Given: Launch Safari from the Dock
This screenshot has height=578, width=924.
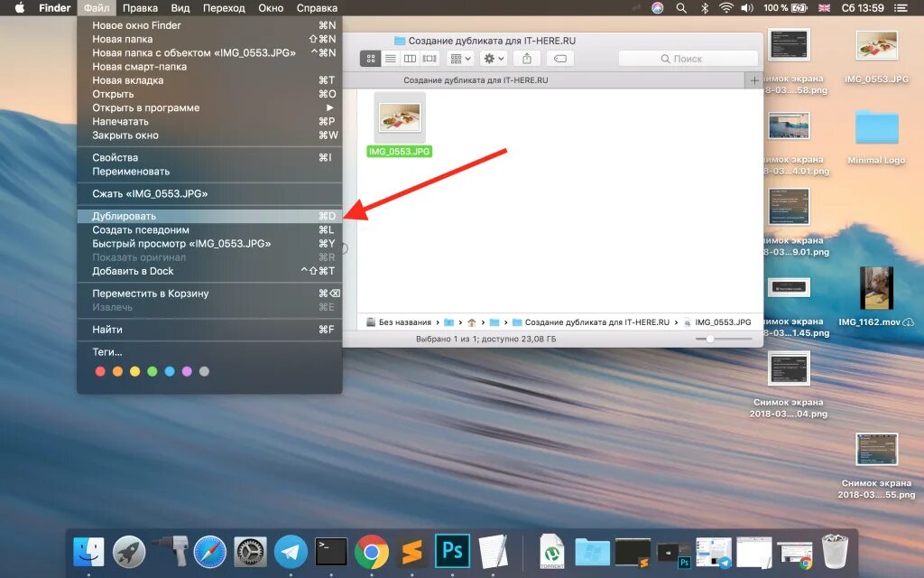Looking at the screenshot, I should 210,553.
